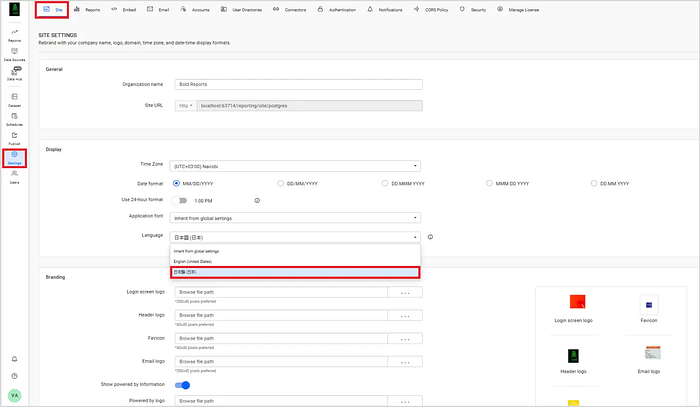Open the Time Zone dropdown

295,166
